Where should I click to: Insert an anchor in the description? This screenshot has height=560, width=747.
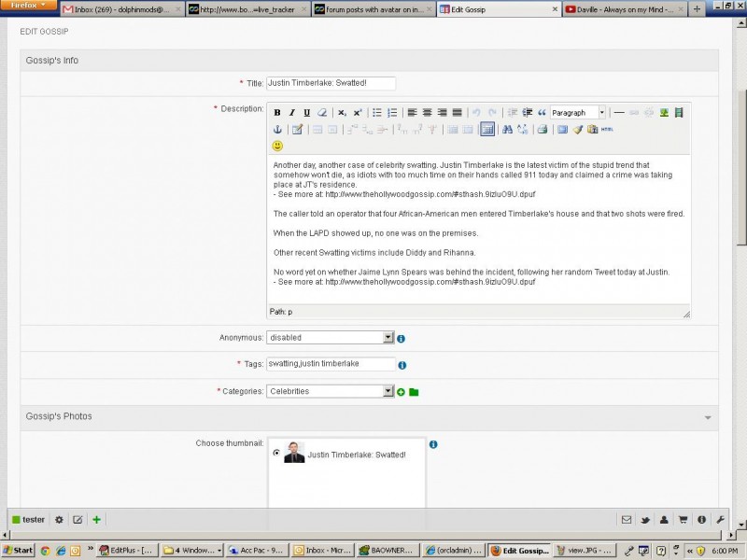(x=277, y=130)
